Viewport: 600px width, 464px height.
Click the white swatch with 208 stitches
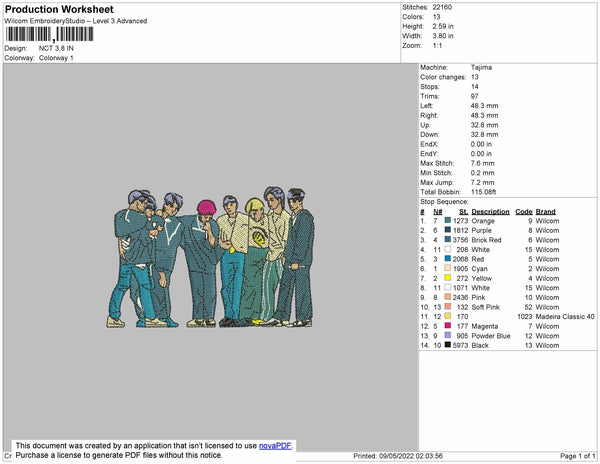[x=447, y=249]
